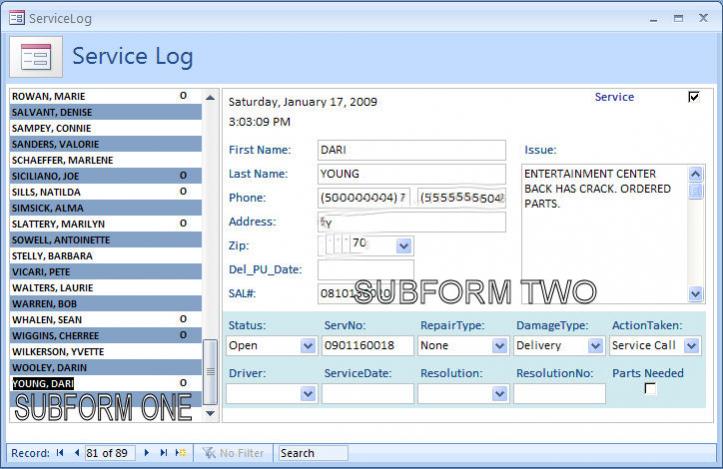Click the name list scrollbar thumb
The width and height of the screenshot is (723, 469).
210,372
